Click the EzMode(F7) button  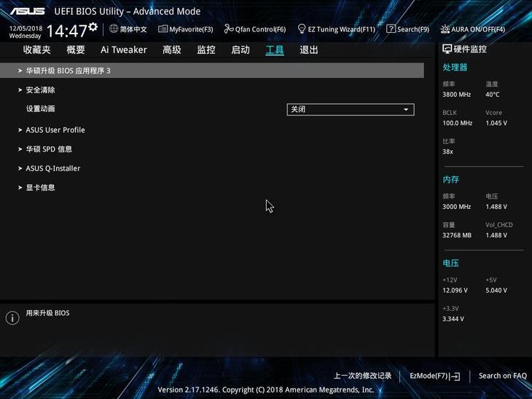[434, 376]
